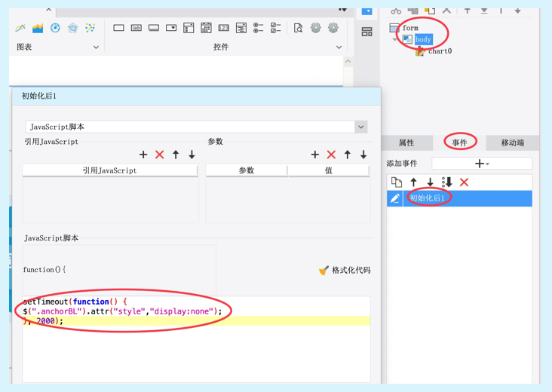This screenshot has height=392, width=552.
Task: Move selected event down in event list
Action: coord(430,182)
